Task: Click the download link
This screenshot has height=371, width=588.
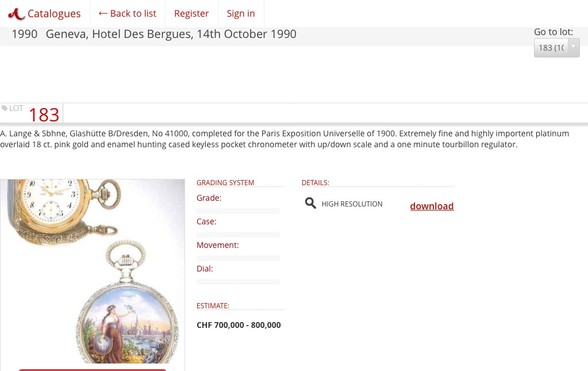Action: [432, 206]
